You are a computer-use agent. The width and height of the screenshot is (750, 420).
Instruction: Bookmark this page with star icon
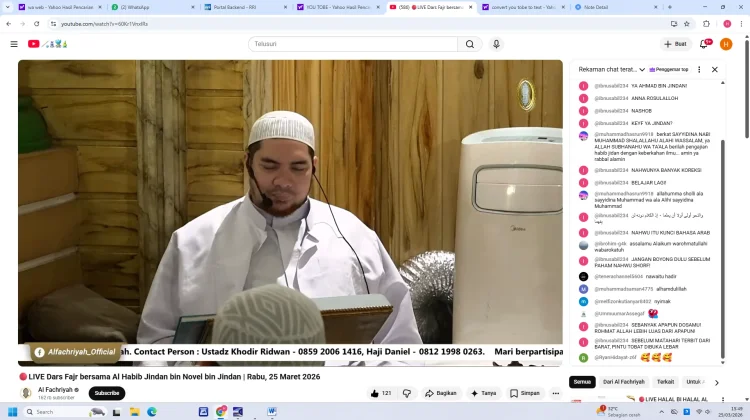687,23
